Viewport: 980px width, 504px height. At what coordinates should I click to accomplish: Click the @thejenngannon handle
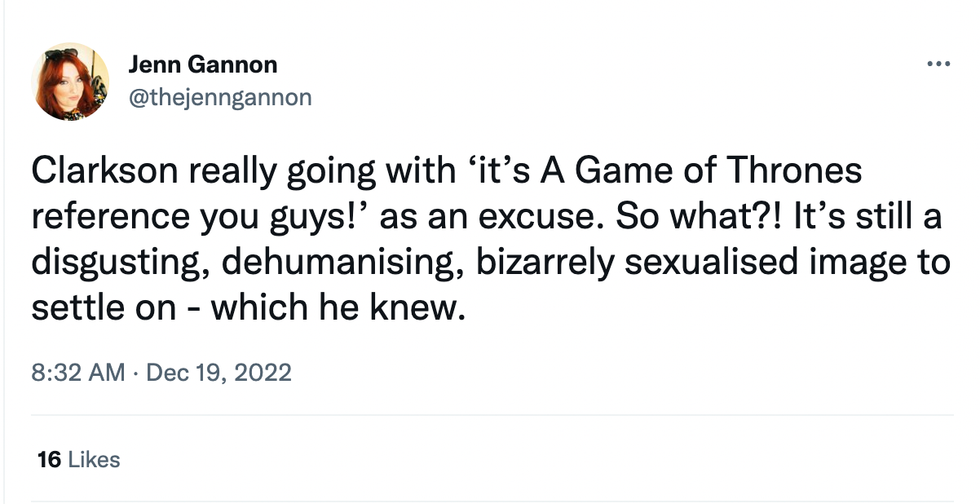220,97
